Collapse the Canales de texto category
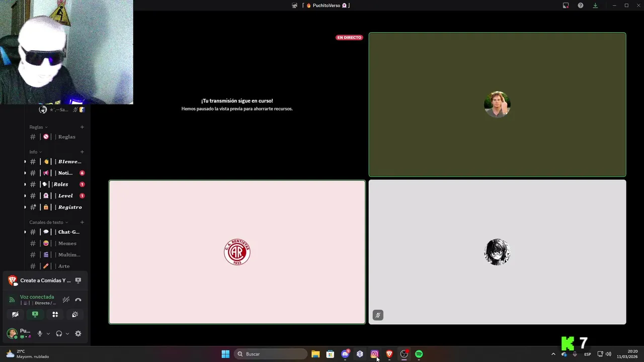 click(x=48, y=222)
